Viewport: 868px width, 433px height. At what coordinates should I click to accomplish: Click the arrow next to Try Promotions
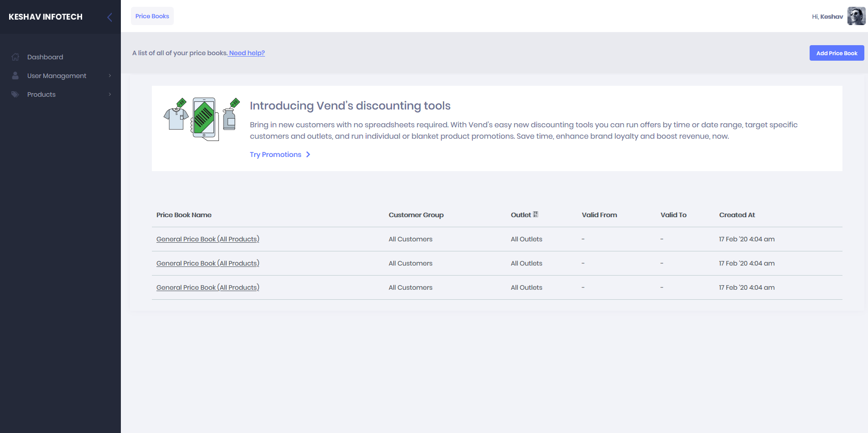tap(308, 155)
